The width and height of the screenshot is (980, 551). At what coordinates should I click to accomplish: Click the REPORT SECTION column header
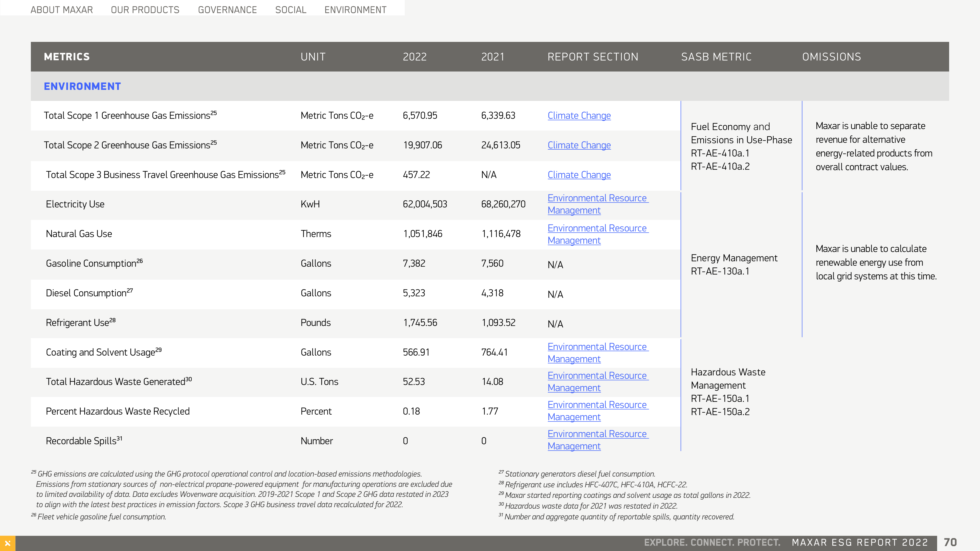coord(593,57)
